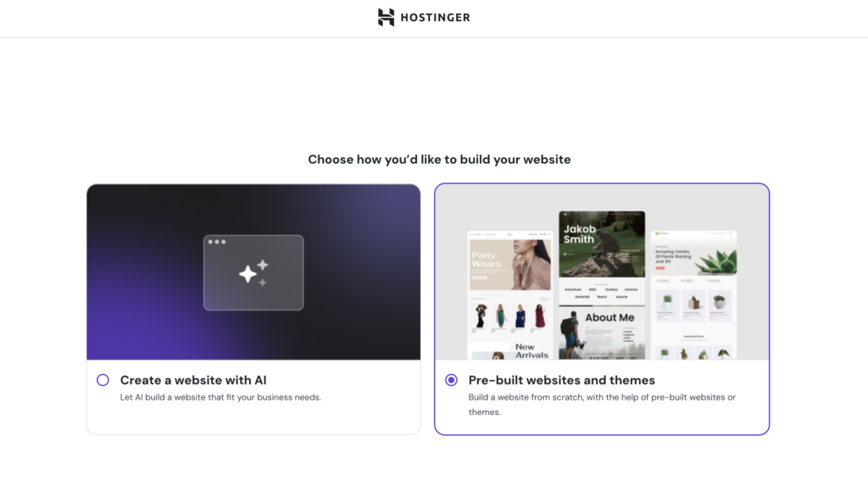Click the Hostinger H logo icon

point(386,17)
